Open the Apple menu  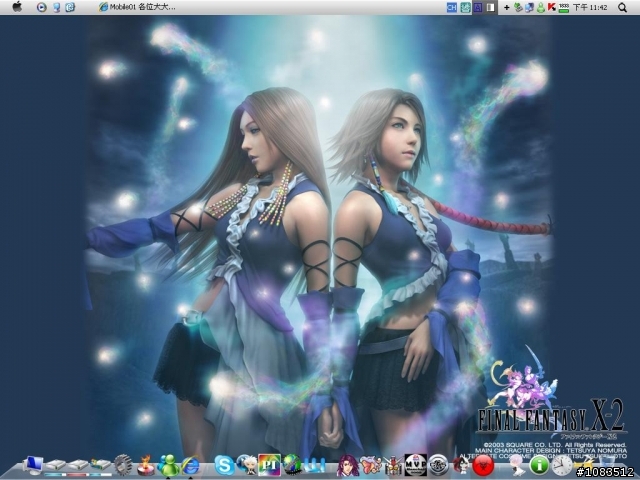pyautogui.click(x=17, y=7)
